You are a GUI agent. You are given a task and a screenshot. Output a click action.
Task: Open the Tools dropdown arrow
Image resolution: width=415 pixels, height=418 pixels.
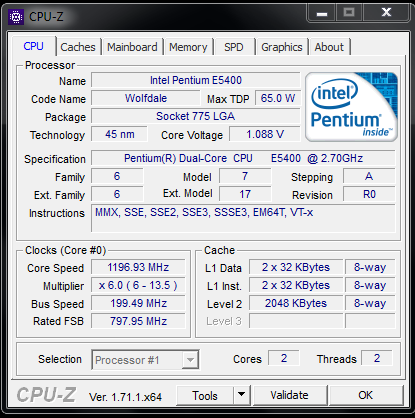pos(241,395)
